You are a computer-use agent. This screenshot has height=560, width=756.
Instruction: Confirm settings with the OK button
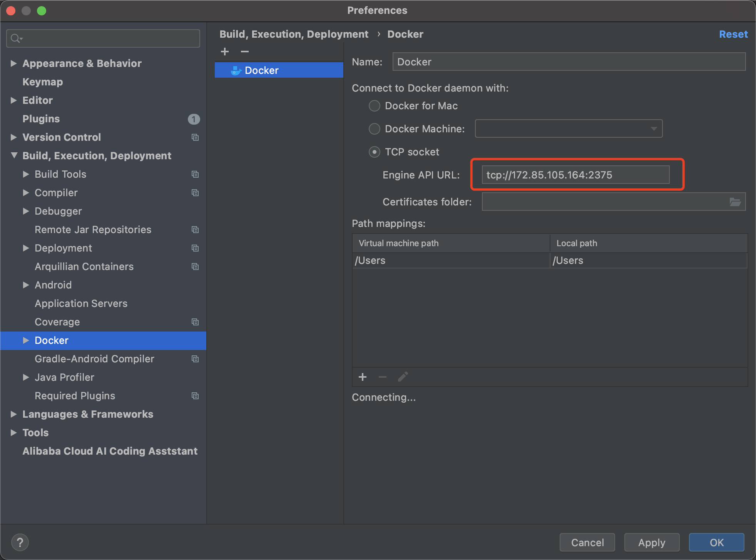(x=716, y=543)
